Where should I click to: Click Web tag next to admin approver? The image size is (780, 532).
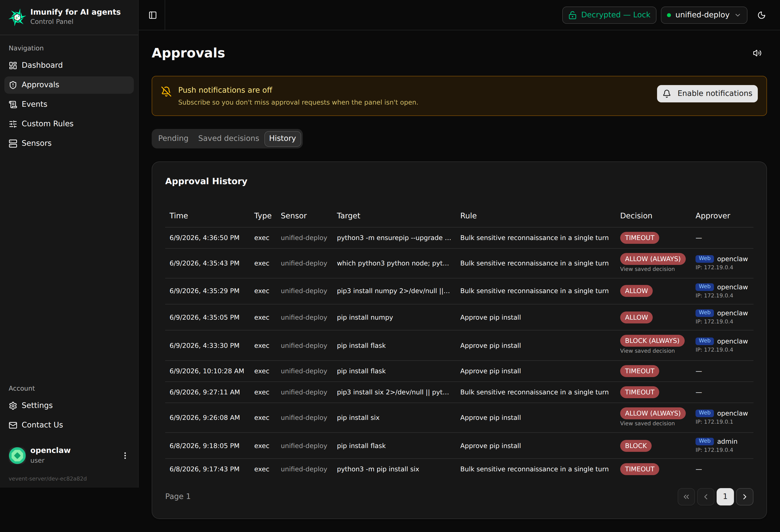tap(704, 441)
